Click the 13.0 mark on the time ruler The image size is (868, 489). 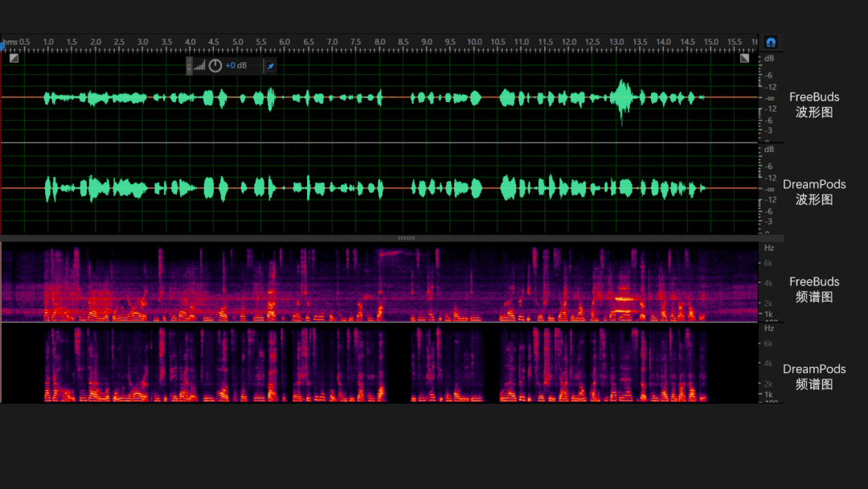616,42
